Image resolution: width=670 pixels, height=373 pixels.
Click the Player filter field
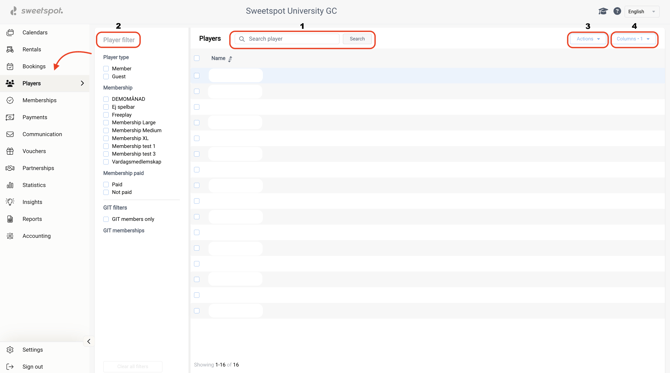[118, 40]
